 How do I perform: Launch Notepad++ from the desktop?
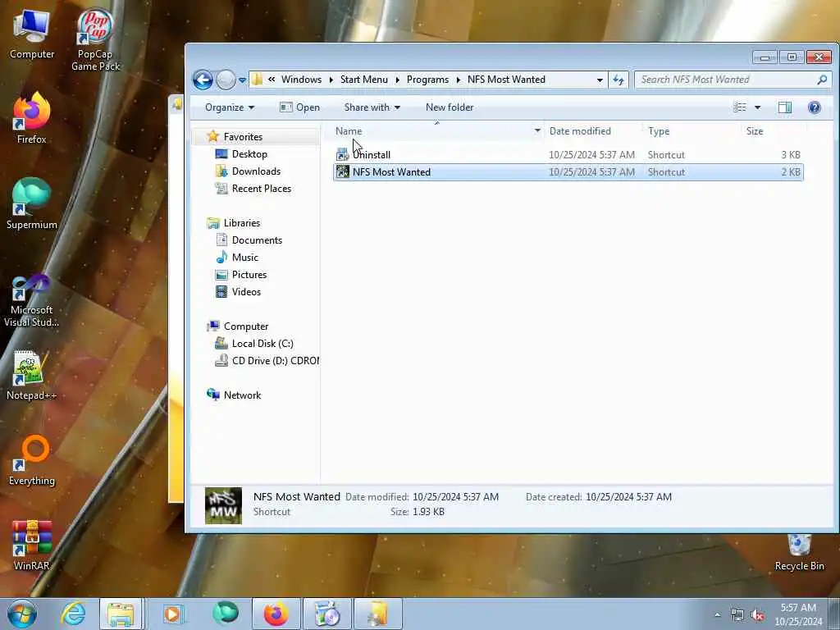[x=32, y=375]
